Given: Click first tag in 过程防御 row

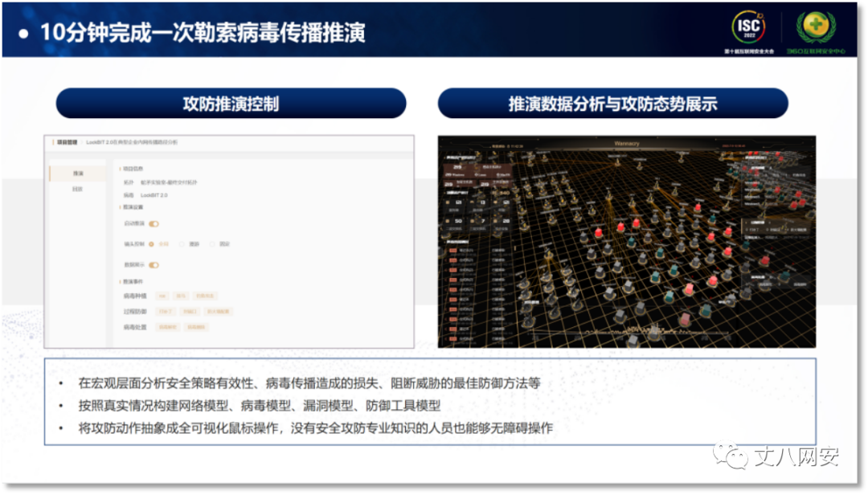Looking at the screenshot, I should (165, 312).
